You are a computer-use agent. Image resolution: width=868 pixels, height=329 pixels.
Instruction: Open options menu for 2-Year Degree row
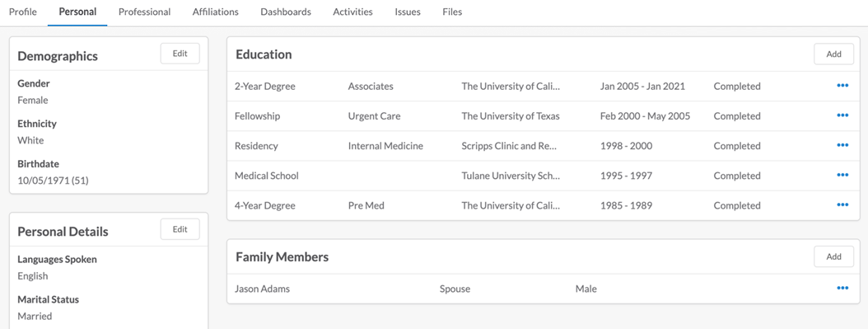842,86
